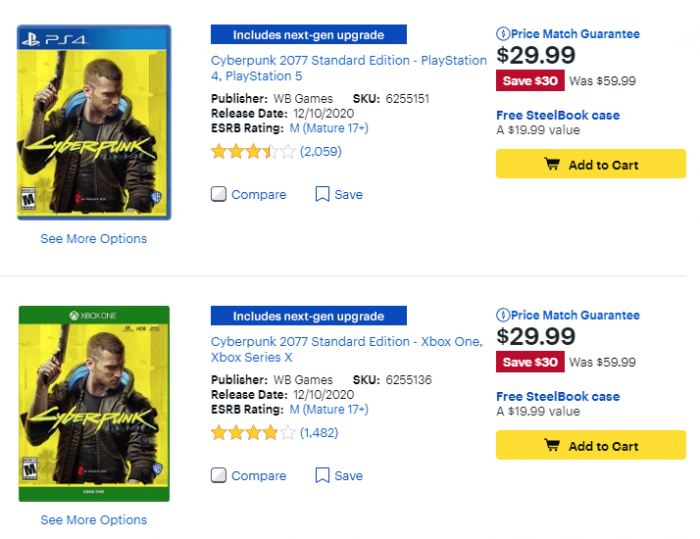Click the four-star rating of Xbox edition

coord(253,433)
